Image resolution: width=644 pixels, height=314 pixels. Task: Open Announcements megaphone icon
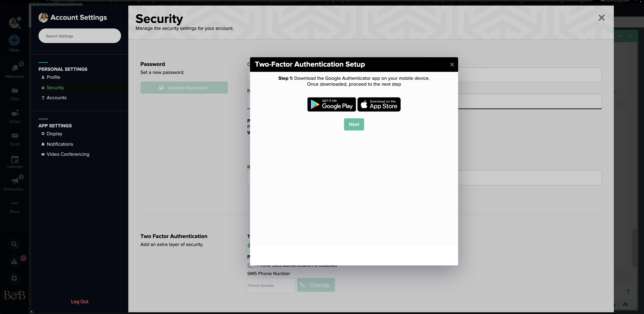pyautogui.click(x=15, y=181)
